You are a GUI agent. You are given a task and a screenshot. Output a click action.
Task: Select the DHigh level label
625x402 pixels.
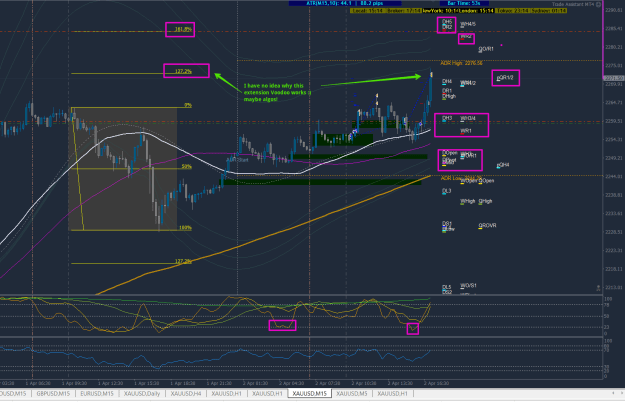click(x=449, y=96)
